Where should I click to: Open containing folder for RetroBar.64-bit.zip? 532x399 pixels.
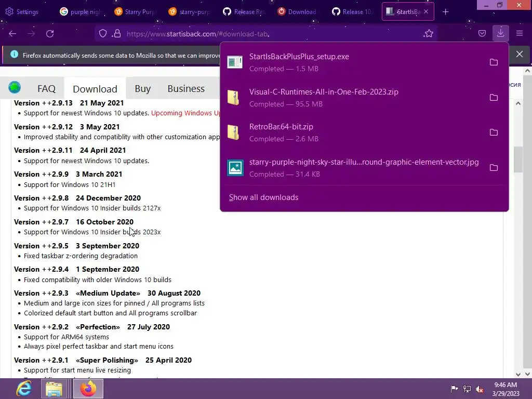click(x=494, y=132)
